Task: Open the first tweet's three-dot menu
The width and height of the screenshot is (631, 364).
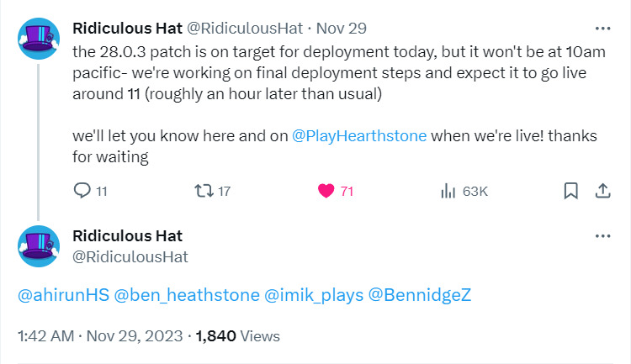Action: [x=603, y=29]
